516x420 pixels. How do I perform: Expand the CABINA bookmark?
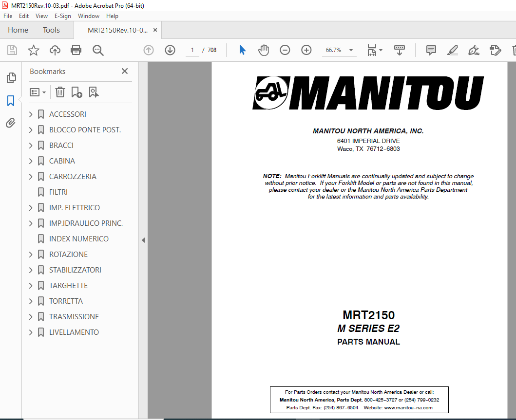pos(31,161)
